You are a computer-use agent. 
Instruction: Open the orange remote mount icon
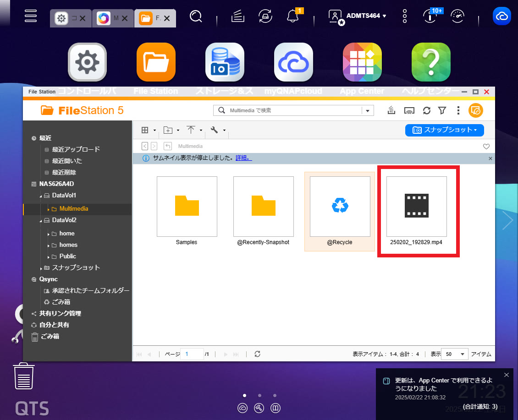[476, 110]
